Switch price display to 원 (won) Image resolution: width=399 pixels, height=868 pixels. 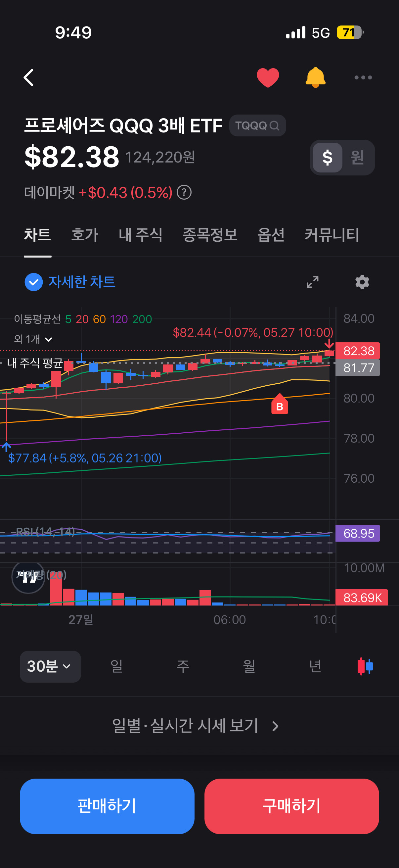tap(357, 157)
